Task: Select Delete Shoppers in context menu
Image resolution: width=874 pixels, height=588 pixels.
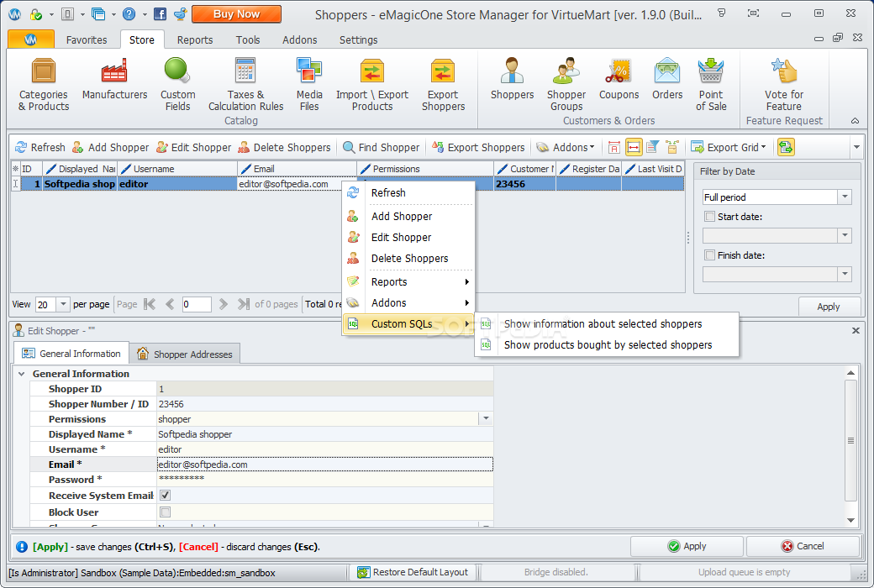Action: 408,259
